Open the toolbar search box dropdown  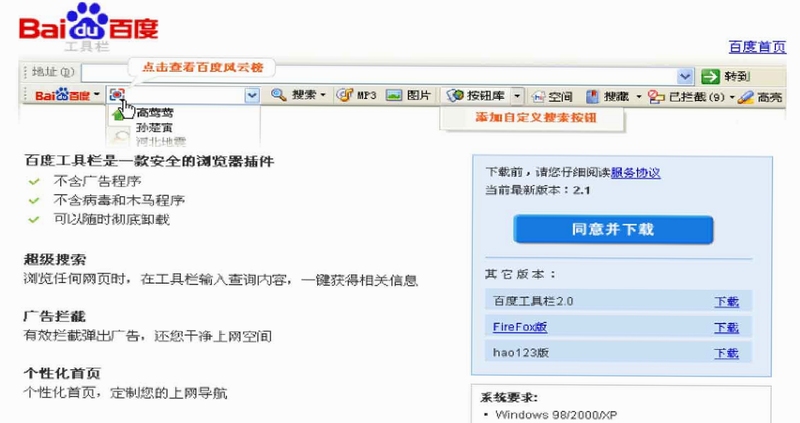[x=252, y=95]
